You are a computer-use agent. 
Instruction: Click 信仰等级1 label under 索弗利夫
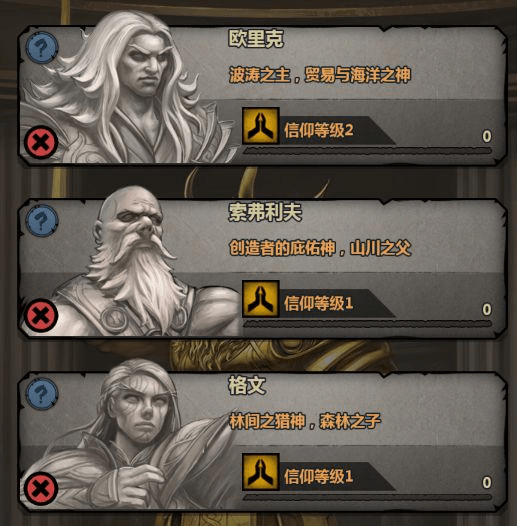point(318,303)
